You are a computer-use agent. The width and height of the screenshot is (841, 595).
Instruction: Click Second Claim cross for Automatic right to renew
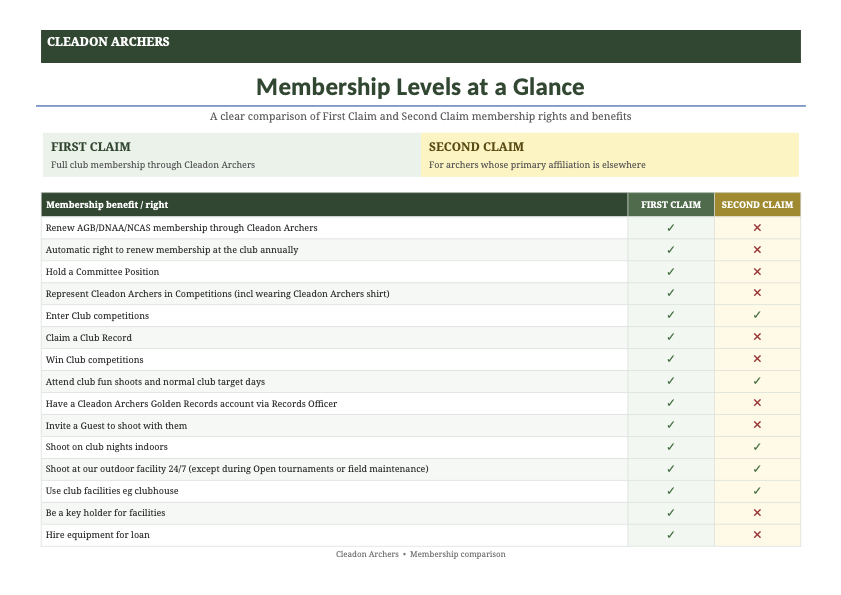point(757,249)
